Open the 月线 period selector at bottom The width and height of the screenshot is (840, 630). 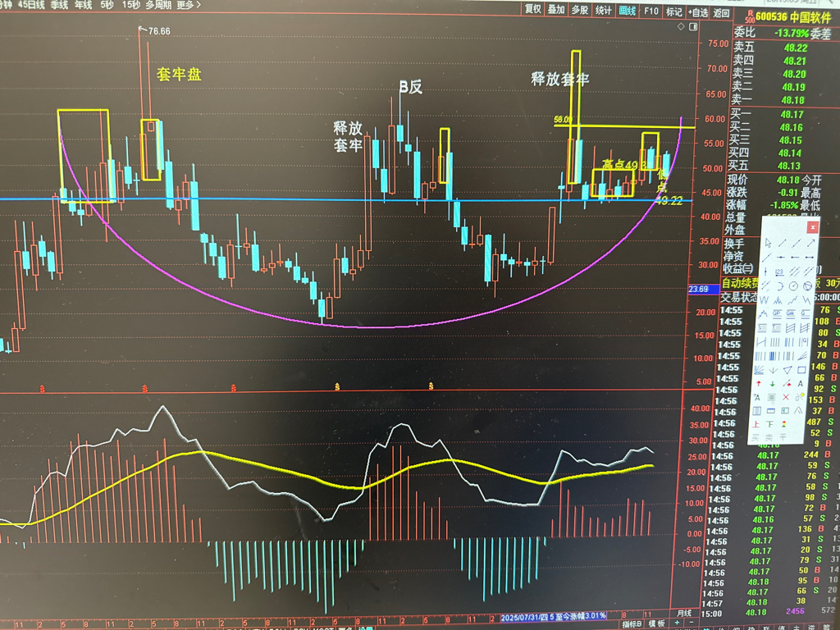click(x=684, y=614)
